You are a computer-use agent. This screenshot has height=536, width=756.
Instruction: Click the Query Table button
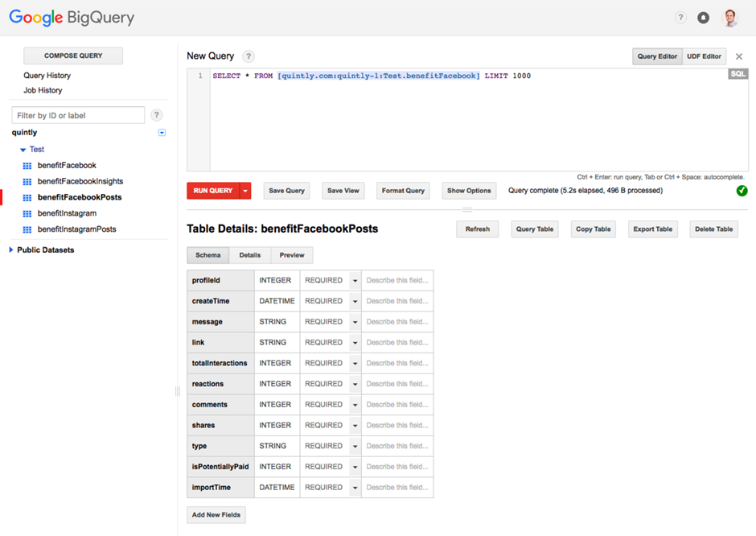point(535,229)
